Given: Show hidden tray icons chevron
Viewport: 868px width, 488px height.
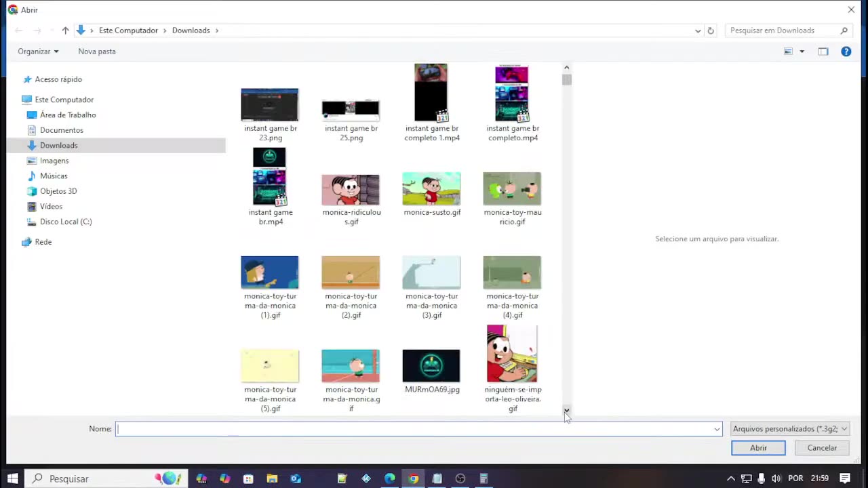Looking at the screenshot, I should coord(730,479).
